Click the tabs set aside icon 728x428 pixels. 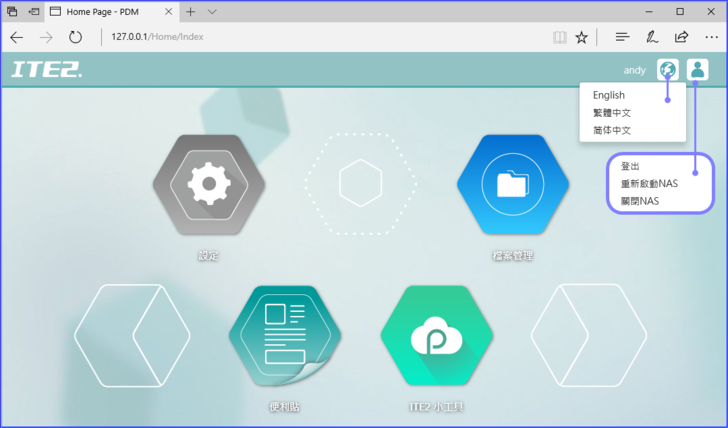point(13,12)
